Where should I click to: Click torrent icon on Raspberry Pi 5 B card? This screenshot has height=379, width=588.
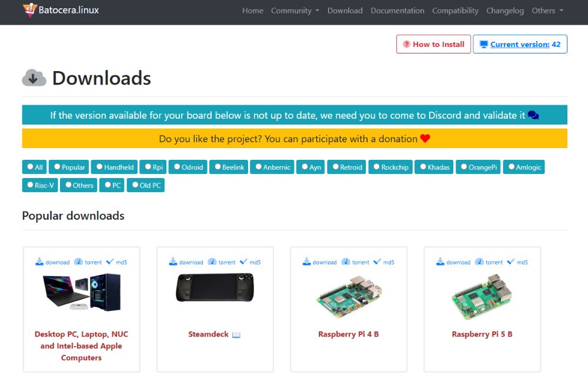click(479, 262)
